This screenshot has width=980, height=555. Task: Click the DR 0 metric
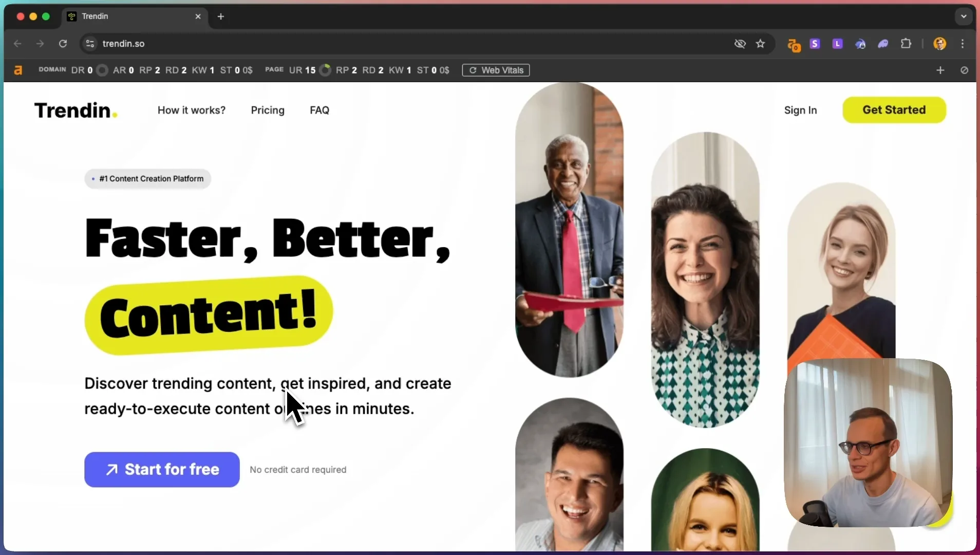pyautogui.click(x=82, y=70)
